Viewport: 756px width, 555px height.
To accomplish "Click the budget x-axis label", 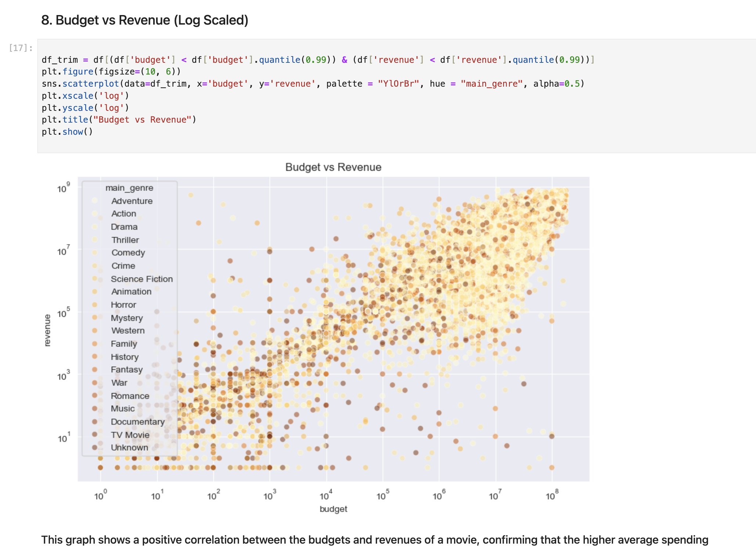I will click(x=333, y=509).
